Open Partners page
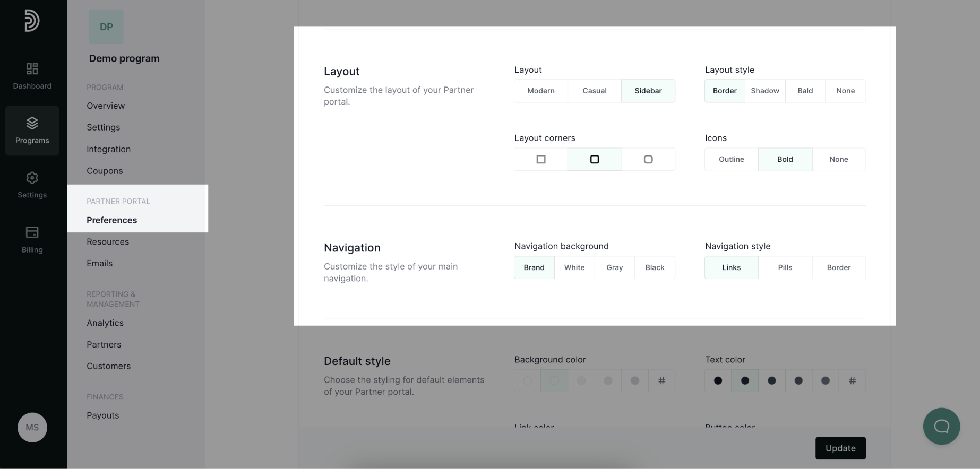This screenshot has width=980, height=469. click(104, 344)
